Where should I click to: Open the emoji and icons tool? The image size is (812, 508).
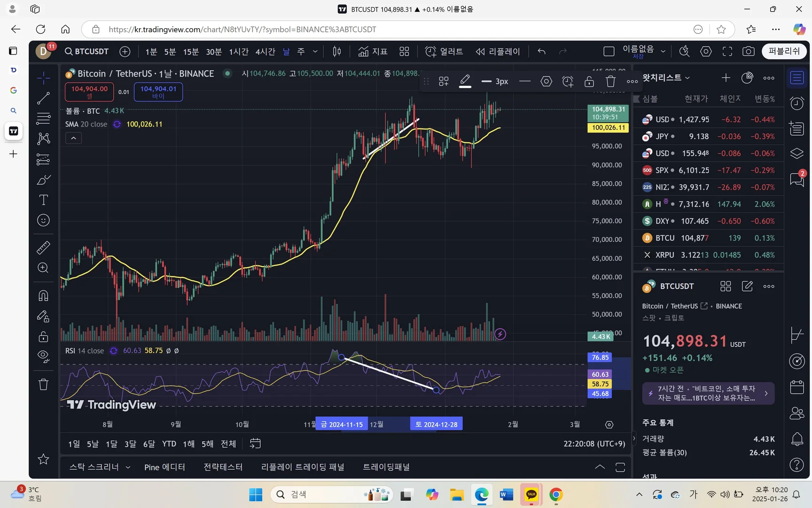[43, 220]
